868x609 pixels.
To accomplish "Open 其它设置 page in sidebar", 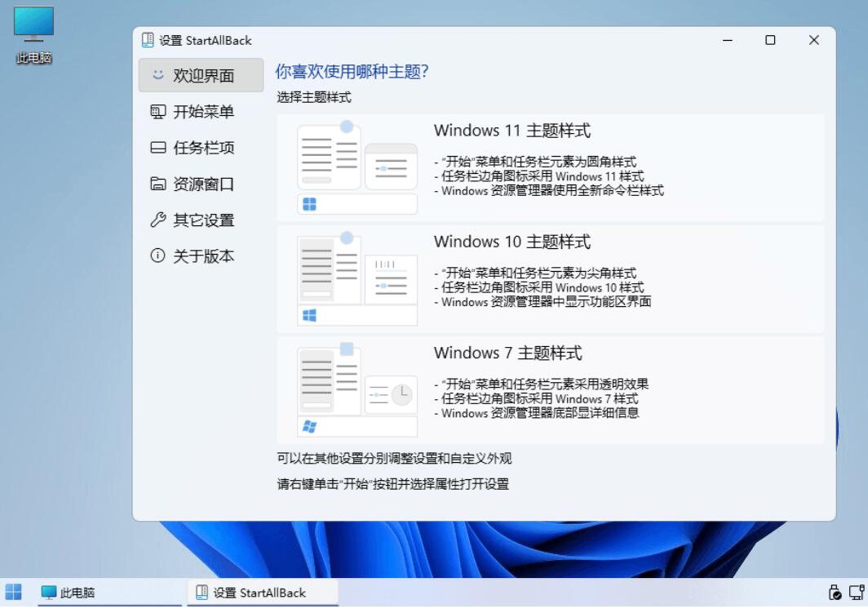I will tap(201, 220).
